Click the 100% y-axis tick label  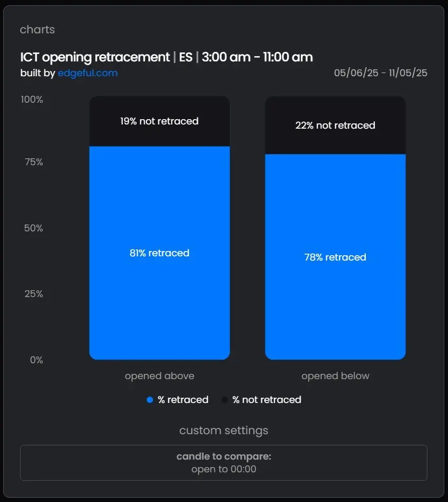pos(32,100)
